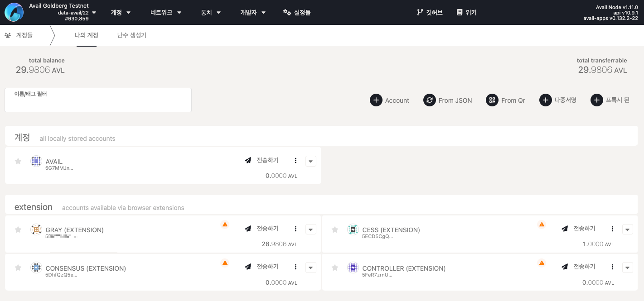The image size is (644, 301).
Task: Open the three-dot menu for CESS account
Action: [612, 229]
